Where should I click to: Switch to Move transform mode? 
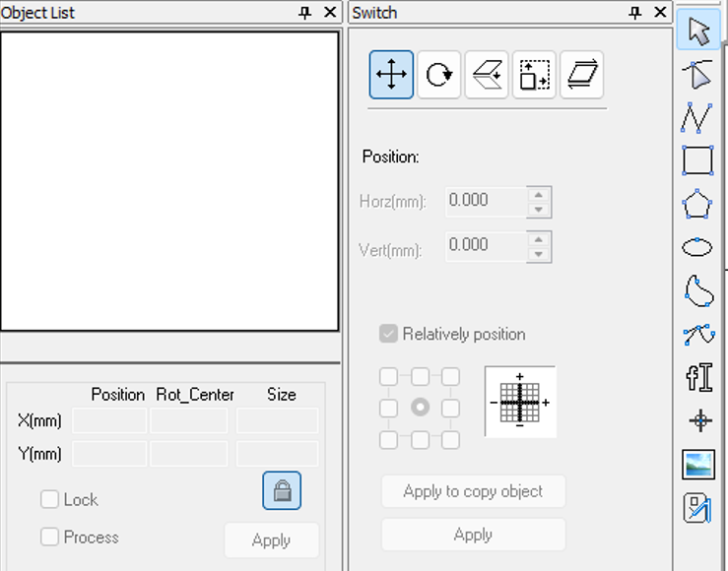point(391,75)
